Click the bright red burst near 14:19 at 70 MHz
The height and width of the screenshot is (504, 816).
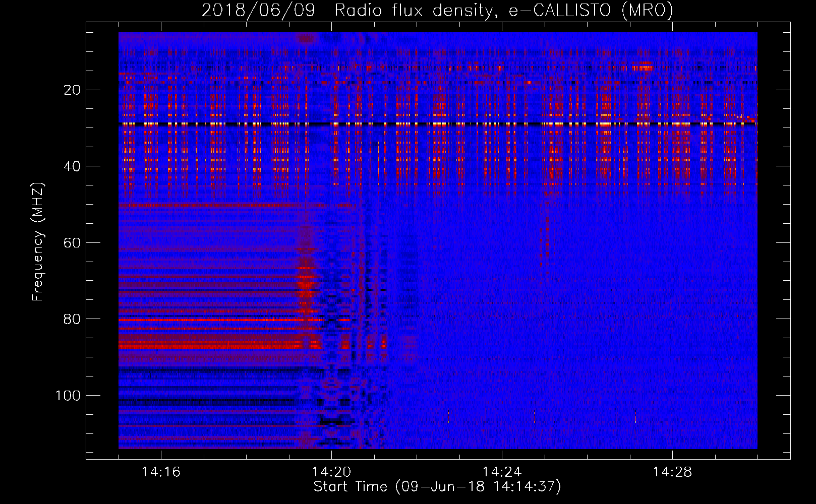click(306, 285)
